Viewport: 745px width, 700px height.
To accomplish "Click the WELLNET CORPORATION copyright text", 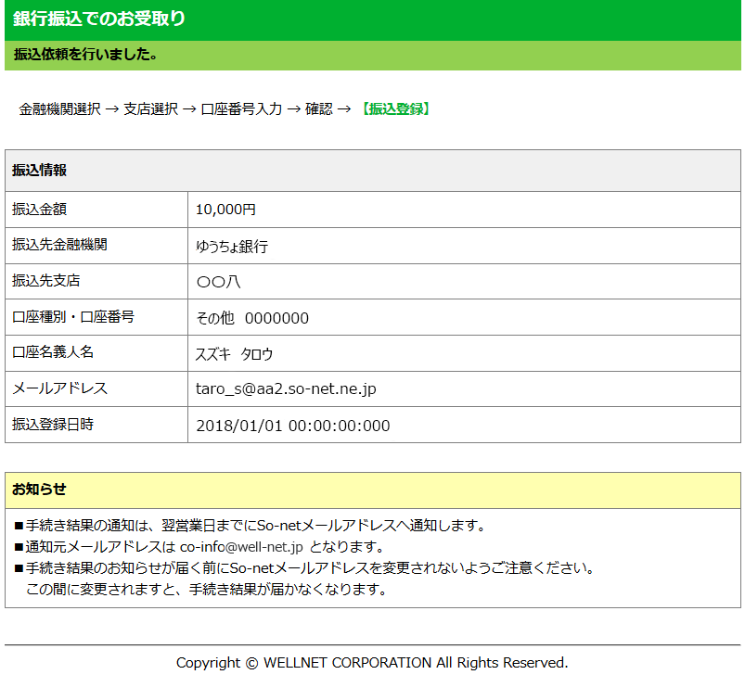I will 371,663.
